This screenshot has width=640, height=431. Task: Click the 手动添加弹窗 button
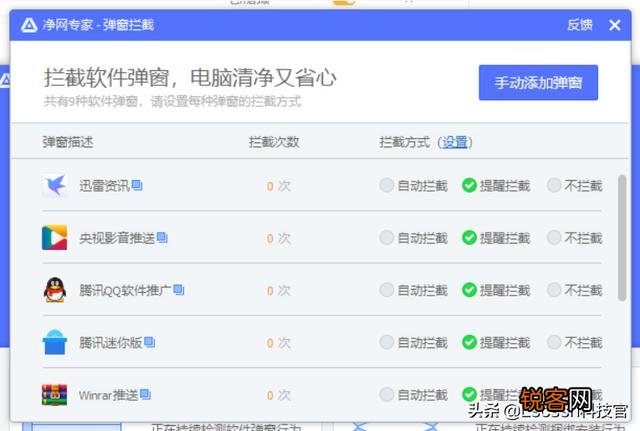tap(538, 82)
